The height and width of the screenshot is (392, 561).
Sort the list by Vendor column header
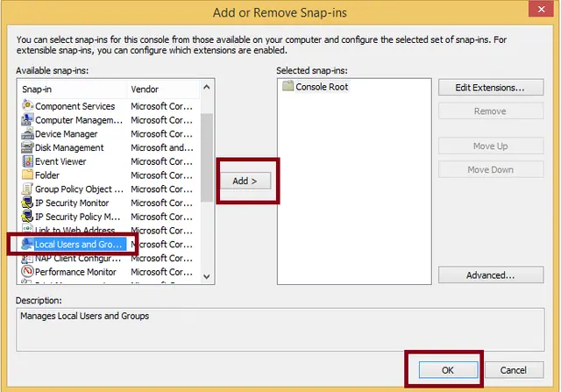163,89
